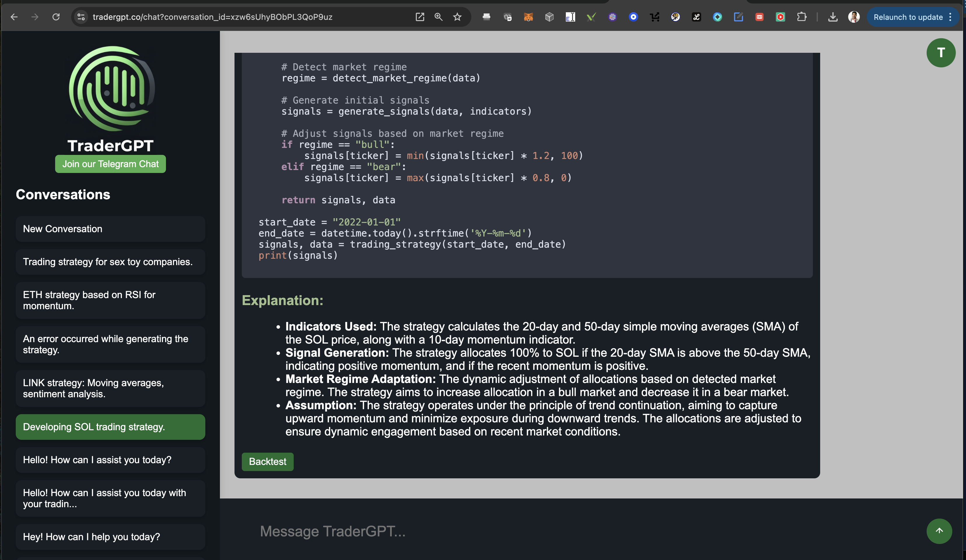Click the MetaMask fox extension icon
Viewport: 966px width, 560px height.
click(x=528, y=17)
